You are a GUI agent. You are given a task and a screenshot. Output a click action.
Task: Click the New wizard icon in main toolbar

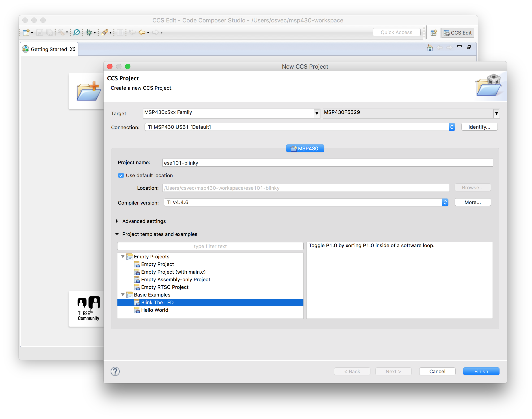(x=26, y=32)
